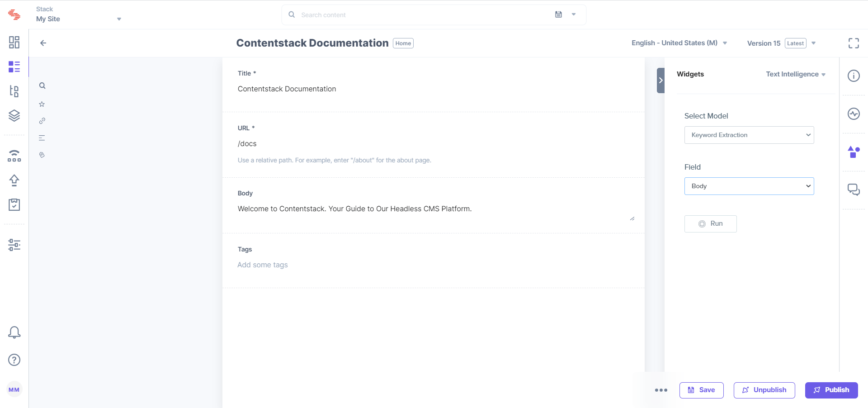868x408 pixels.
Task: Star this entry as favorite
Action: coord(42,104)
